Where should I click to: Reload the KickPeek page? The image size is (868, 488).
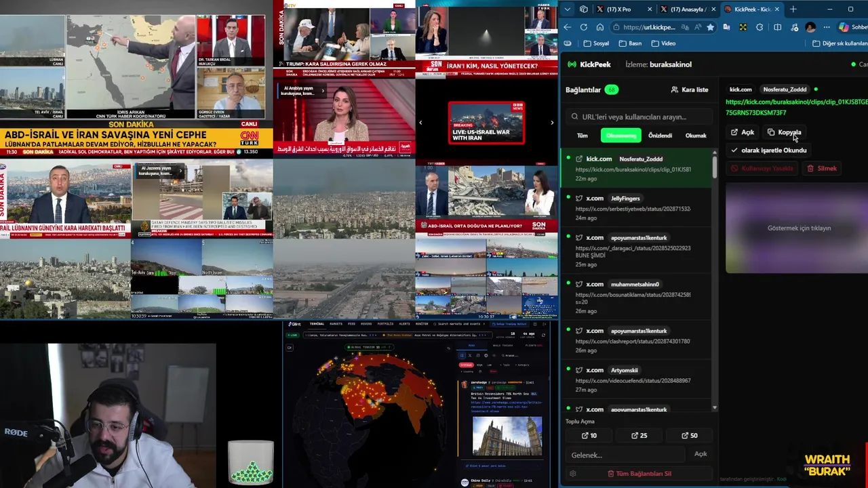coord(584,27)
